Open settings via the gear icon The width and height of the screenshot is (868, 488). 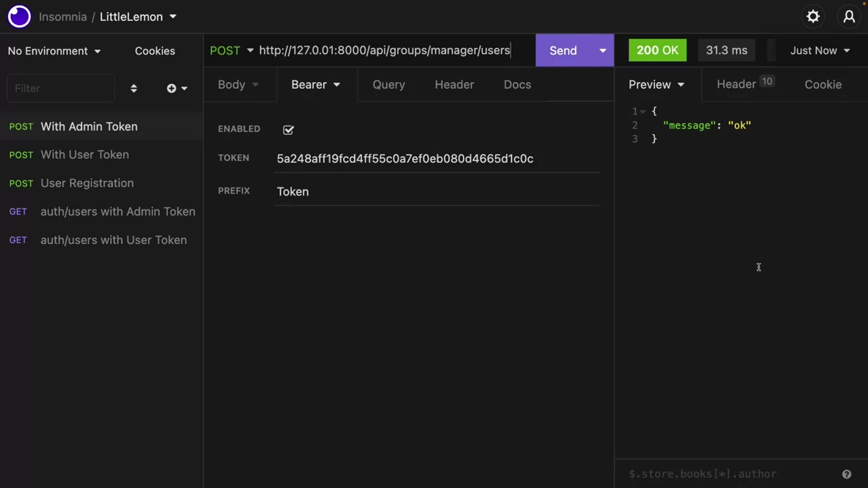point(813,17)
